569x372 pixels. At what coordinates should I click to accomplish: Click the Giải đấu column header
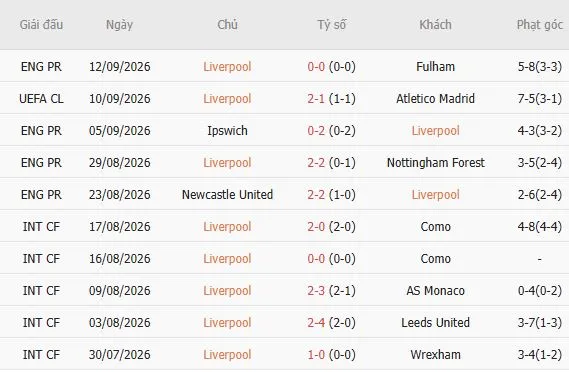pos(41,25)
